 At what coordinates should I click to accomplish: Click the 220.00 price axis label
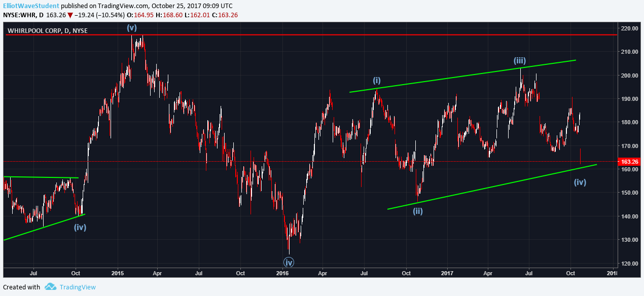tap(630, 28)
